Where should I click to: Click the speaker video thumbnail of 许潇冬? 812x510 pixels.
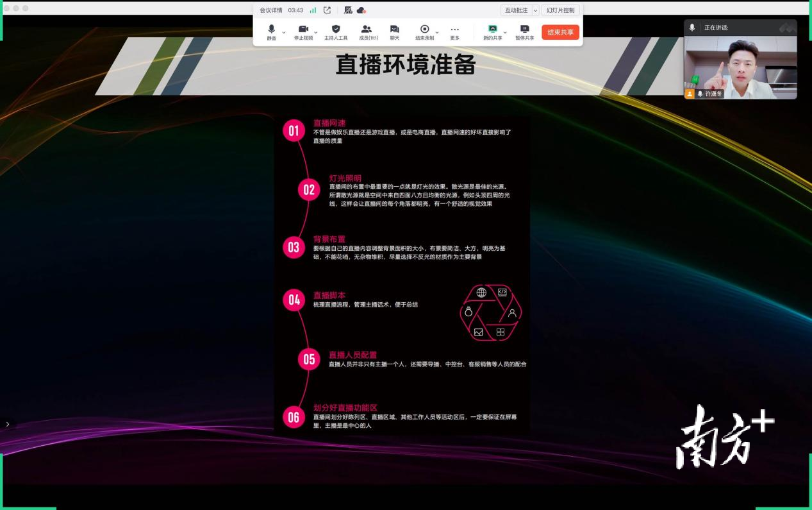tap(740, 67)
